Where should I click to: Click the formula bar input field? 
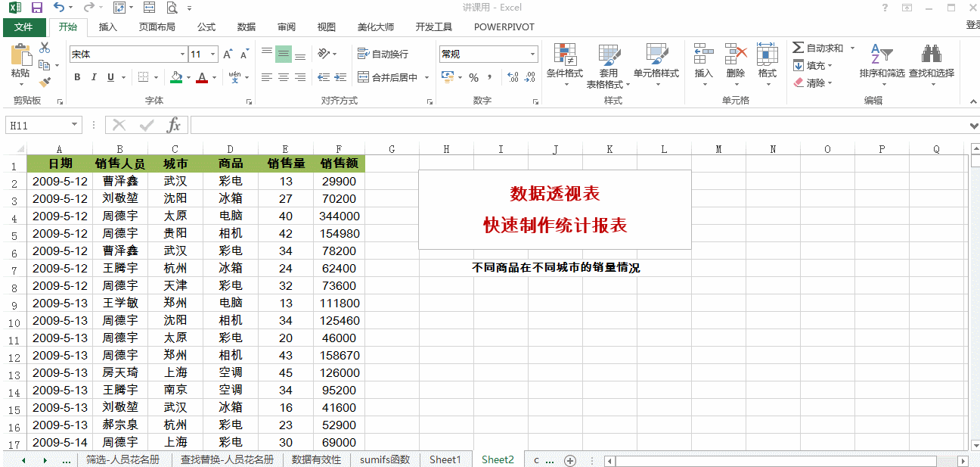coord(578,125)
